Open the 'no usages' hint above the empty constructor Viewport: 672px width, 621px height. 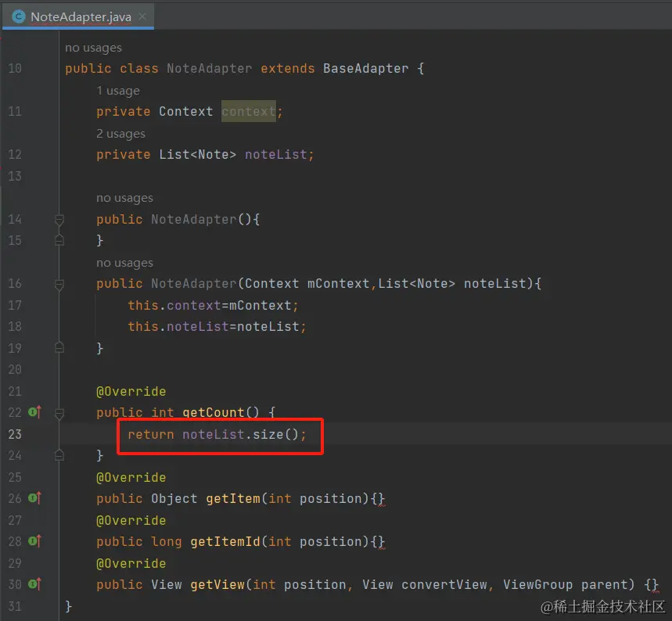pyautogui.click(x=124, y=198)
